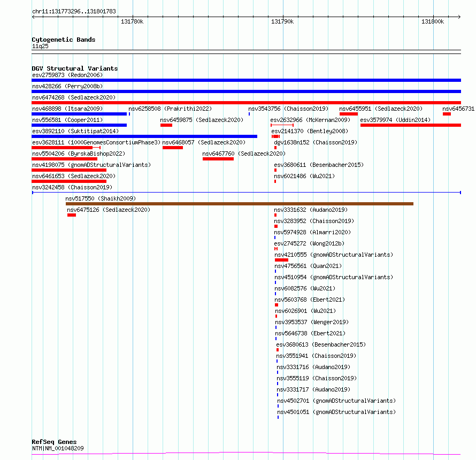Select nsv3543756 (Chaisson2019) label
The image size is (476, 460).
pyautogui.click(x=288, y=109)
